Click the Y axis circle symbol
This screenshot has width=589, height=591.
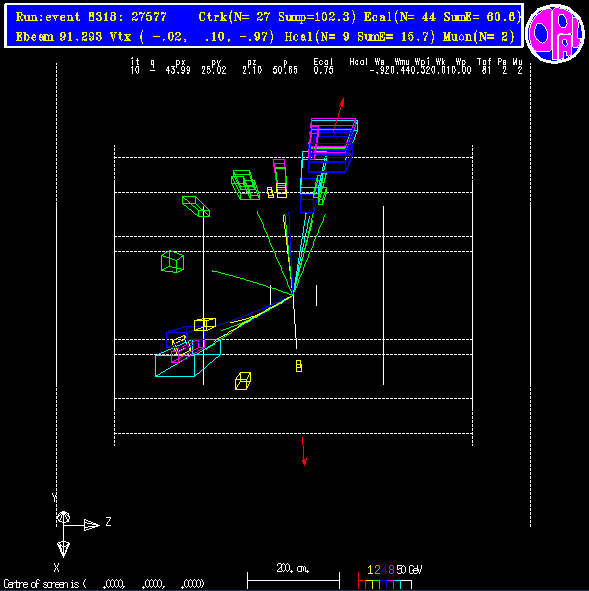tap(63, 517)
